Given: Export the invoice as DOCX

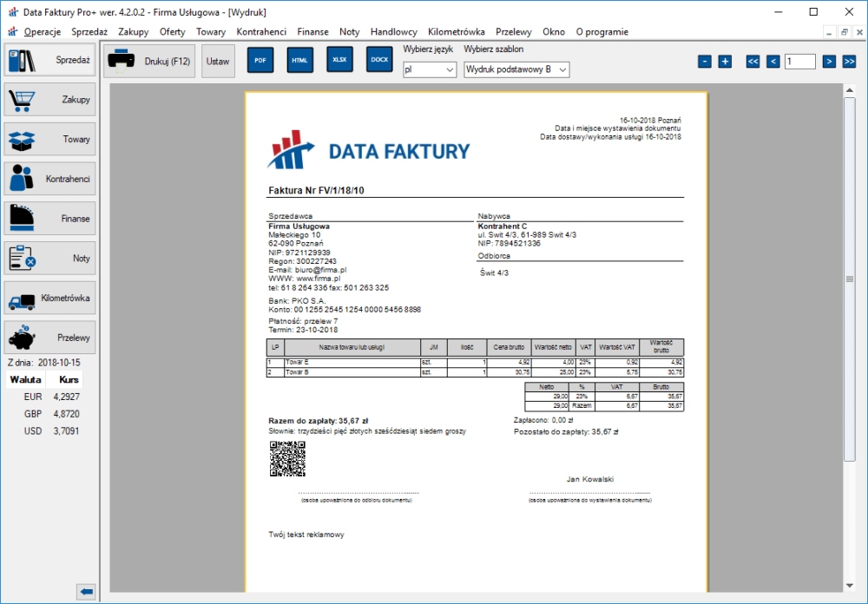Looking at the screenshot, I should tap(379, 60).
